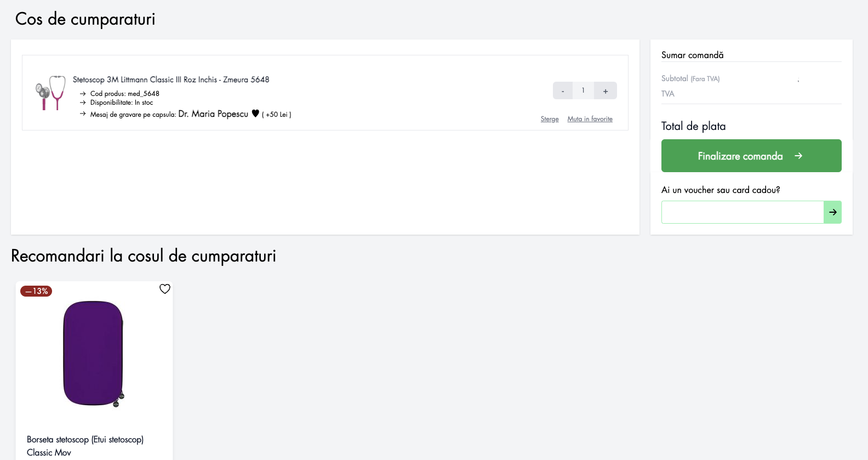Viewport: 868px width, 460px height.
Task: Submit the voucher with the green arrow button
Action: click(x=833, y=212)
